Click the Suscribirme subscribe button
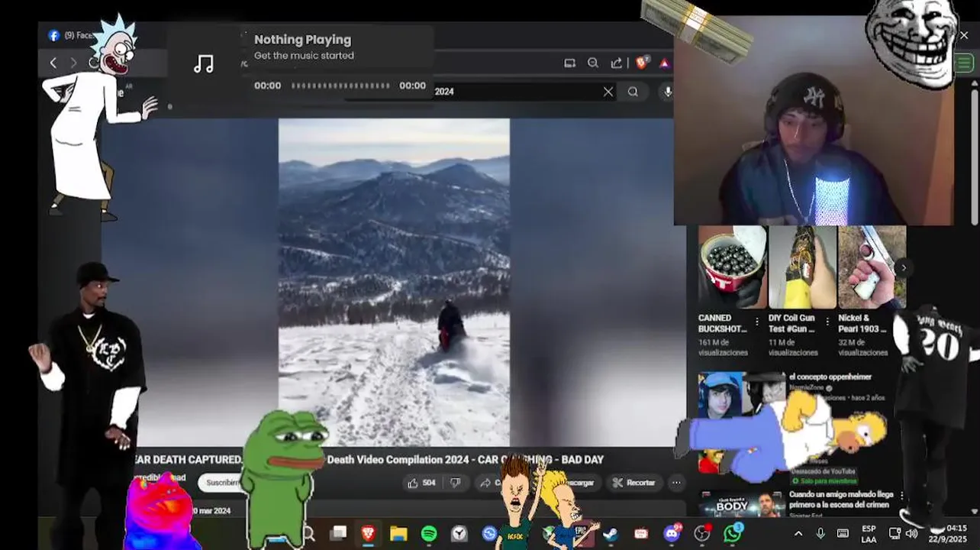 click(x=222, y=483)
